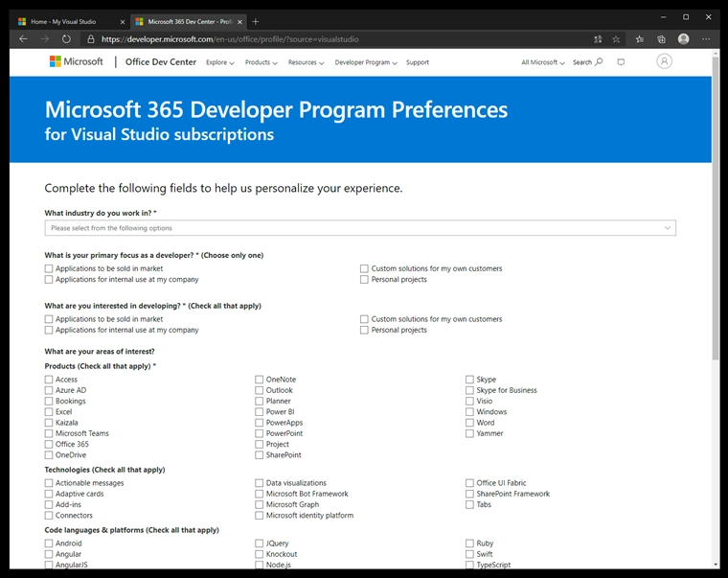Check the Skype for Business checkbox
The height and width of the screenshot is (578, 728).
470,390
